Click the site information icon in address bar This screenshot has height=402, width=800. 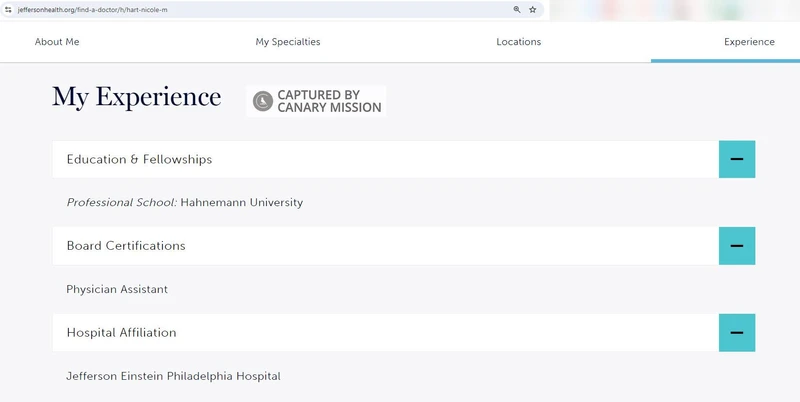point(9,9)
